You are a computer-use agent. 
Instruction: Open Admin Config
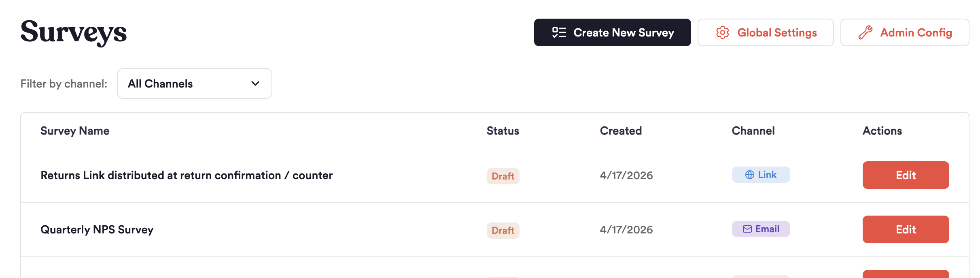(904, 32)
